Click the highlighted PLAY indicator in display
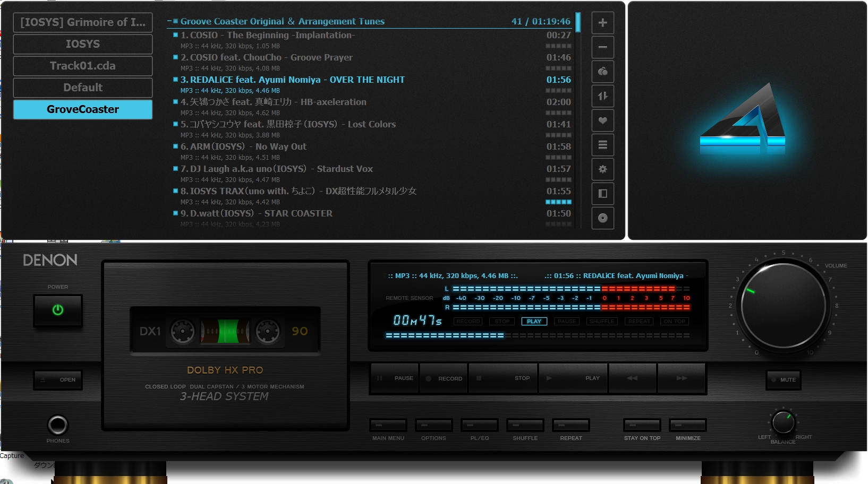Image resolution: width=868 pixels, height=484 pixels. [x=534, y=322]
